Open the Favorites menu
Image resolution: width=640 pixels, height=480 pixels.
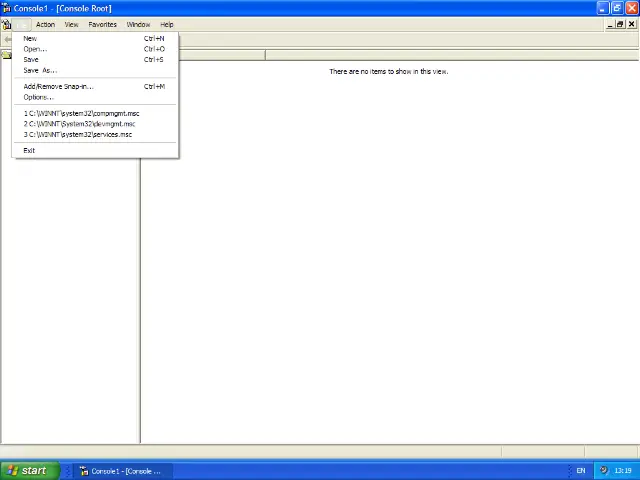[x=102, y=24]
